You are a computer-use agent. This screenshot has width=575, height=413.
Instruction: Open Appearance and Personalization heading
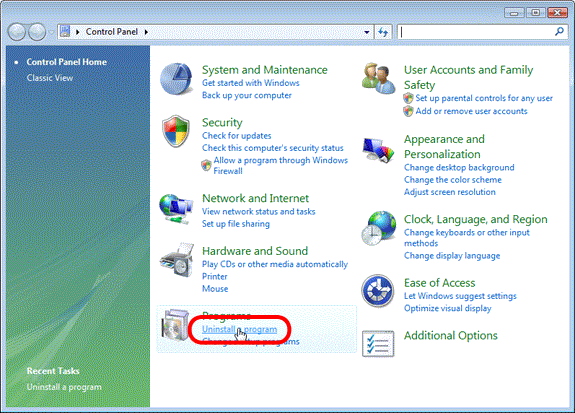[444, 147]
